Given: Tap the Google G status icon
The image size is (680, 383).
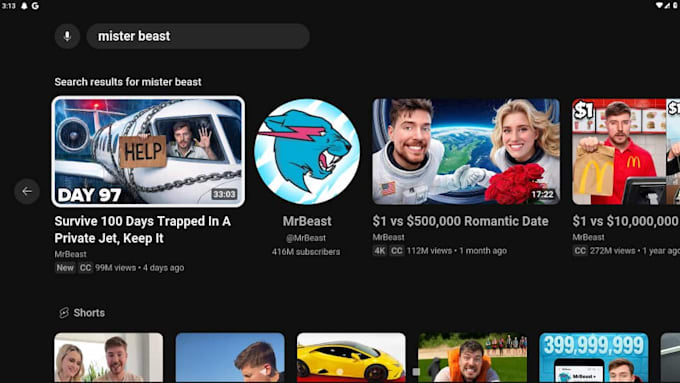Looking at the screenshot, I should [x=35, y=6].
